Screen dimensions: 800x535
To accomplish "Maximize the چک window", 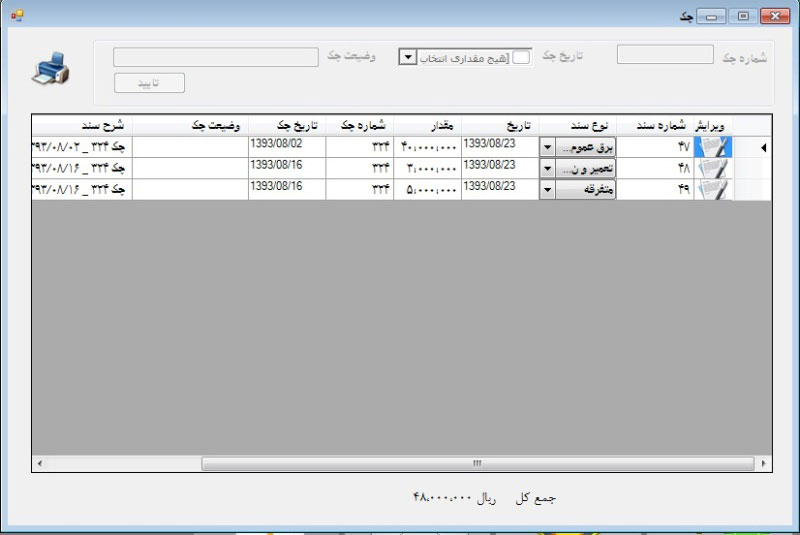I will [743, 16].
